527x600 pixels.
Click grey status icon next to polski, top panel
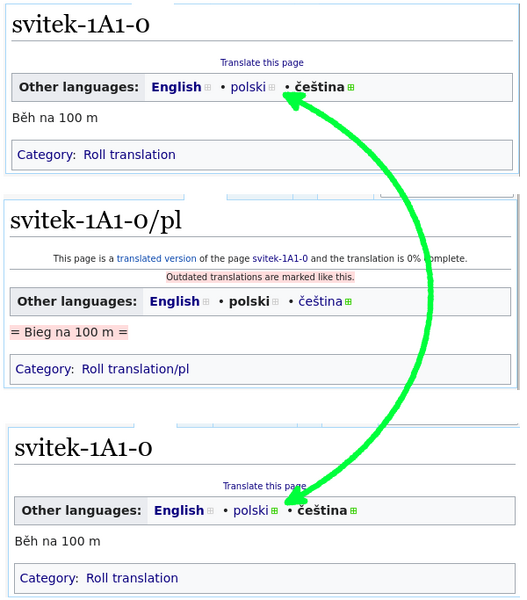(x=272, y=87)
